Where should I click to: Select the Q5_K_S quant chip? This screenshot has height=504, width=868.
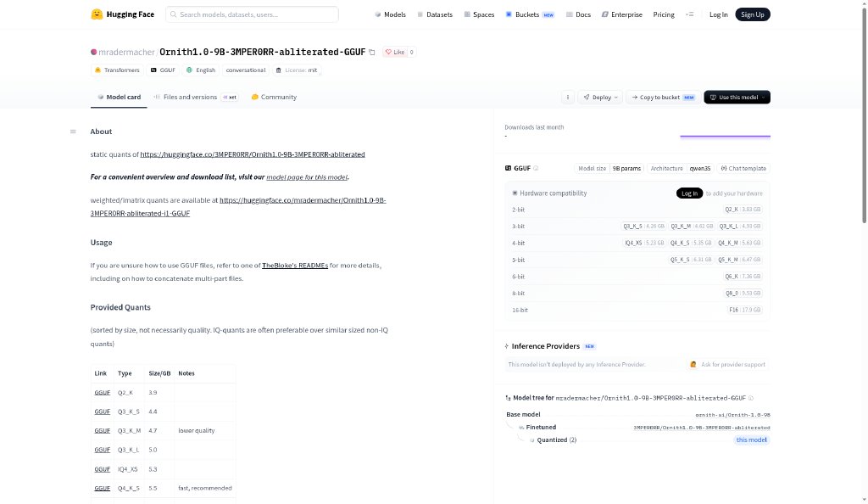[x=691, y=259]
